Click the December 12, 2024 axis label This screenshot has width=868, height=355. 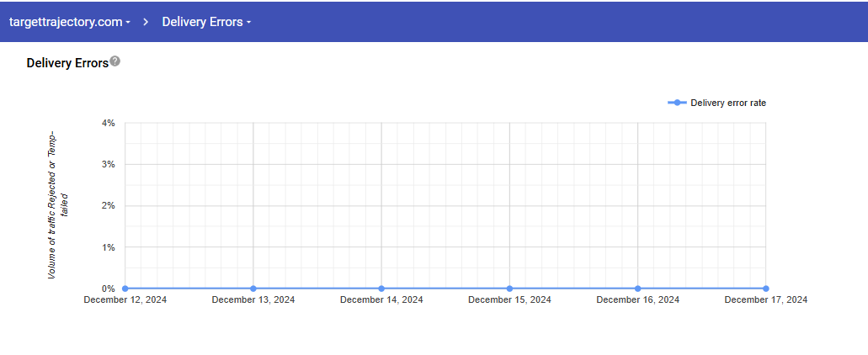(125, 299)
